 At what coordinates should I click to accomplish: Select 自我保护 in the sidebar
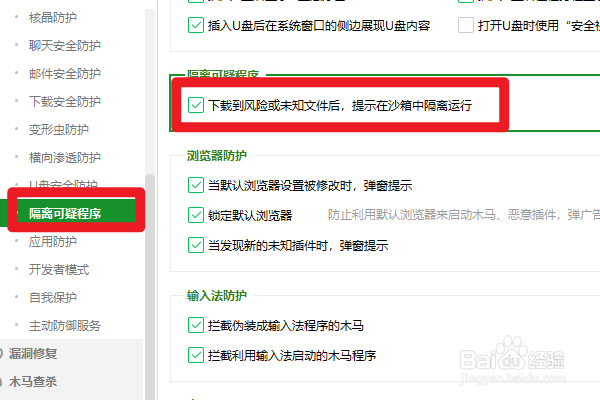pos(53,297)
